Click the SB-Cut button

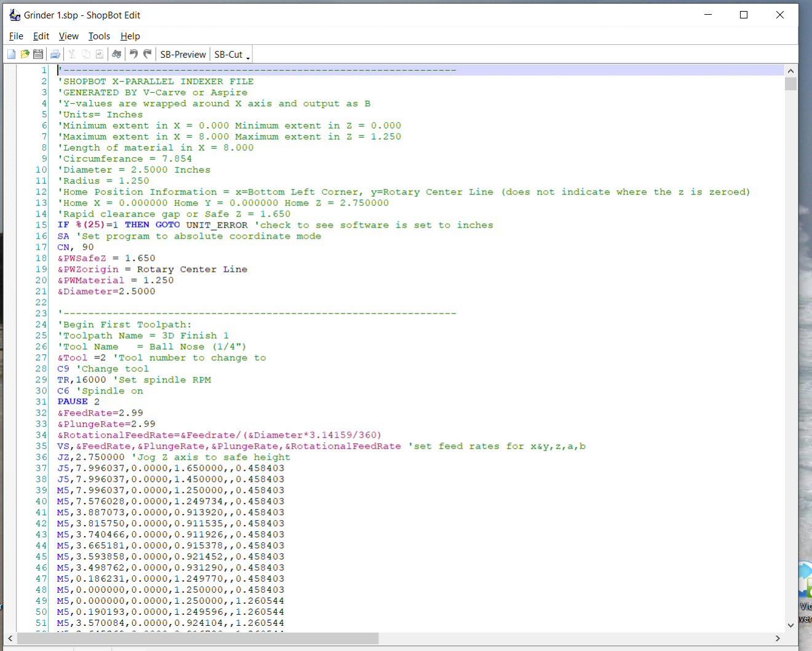228,55
